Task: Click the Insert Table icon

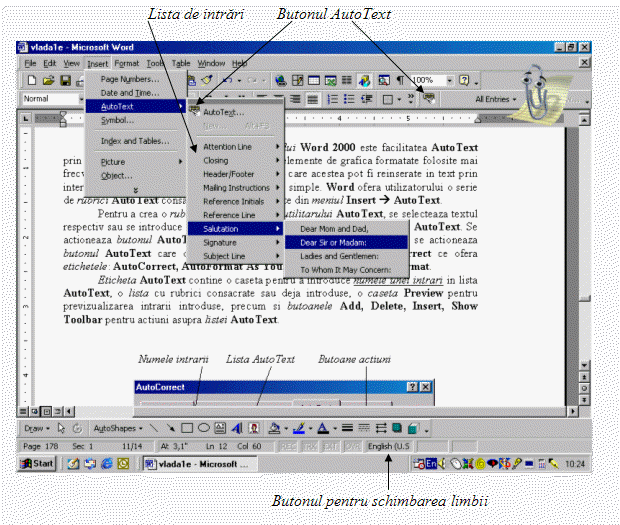Action: coord(314,81)
